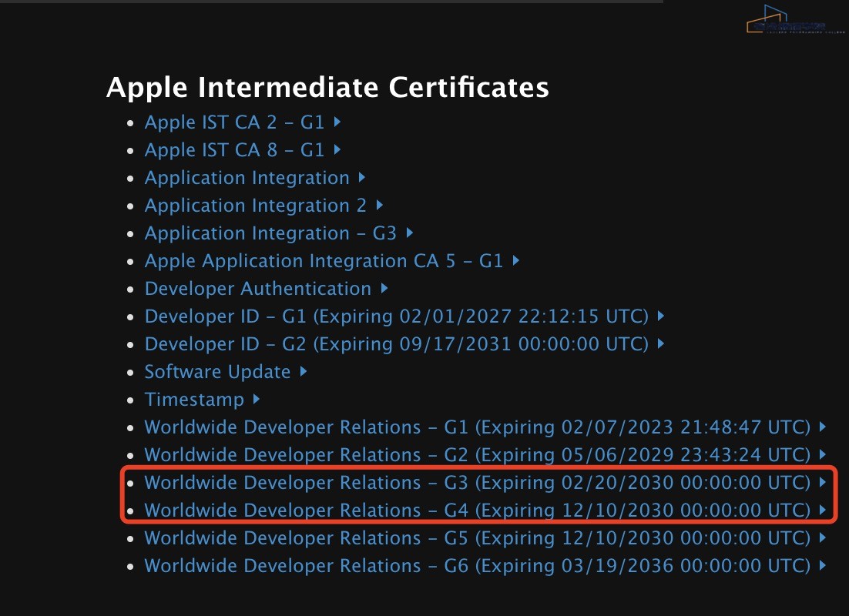Click the arrow after Developer Authentication
Image resolution: width=849 pixels, height=616 pixels.
pyautogui.click(x=384, y=288)
